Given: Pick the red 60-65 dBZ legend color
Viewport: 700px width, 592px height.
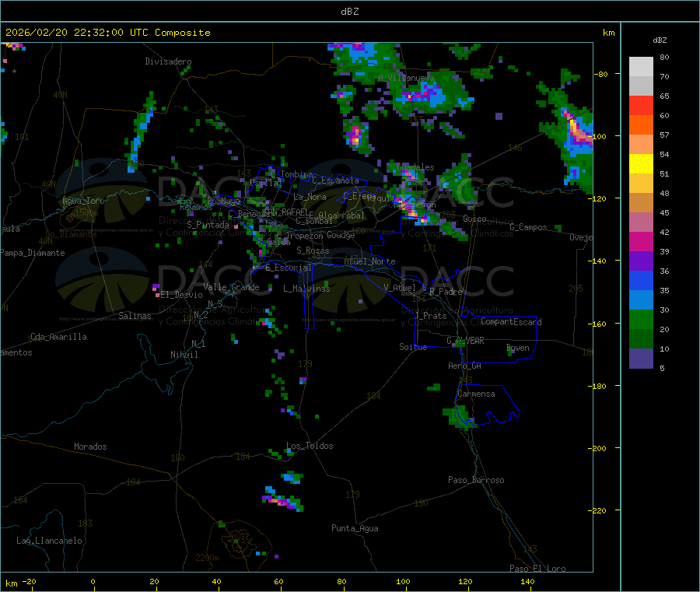Looking at the screenshot, I should pyautogui.click(x=641, y=105).
